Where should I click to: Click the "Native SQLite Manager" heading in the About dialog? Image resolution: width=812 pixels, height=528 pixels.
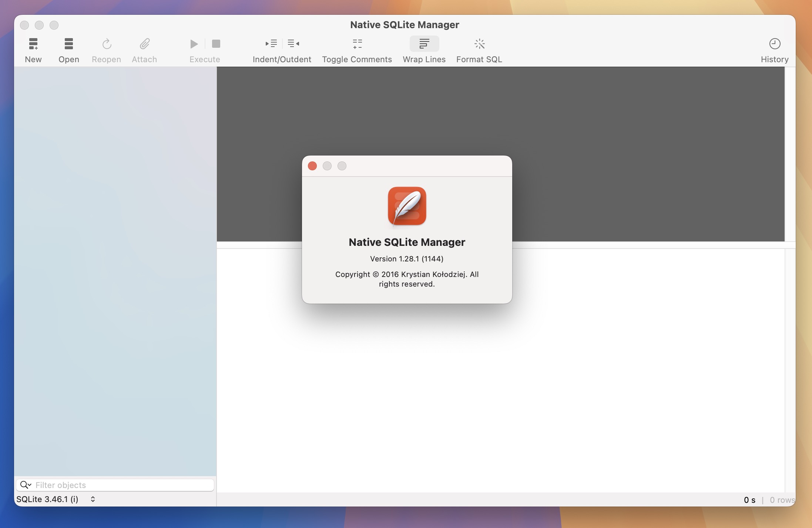click(x=407, y=242)
